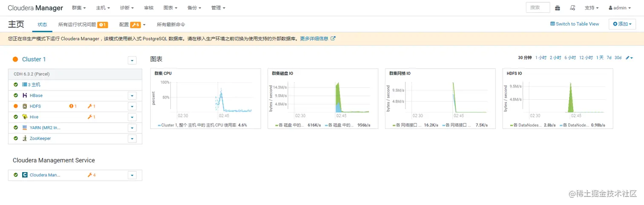Click Cloudera Manager logo
Image resolution: width=644 pixels, height=205 pixels.
click(x=35, y=8)
